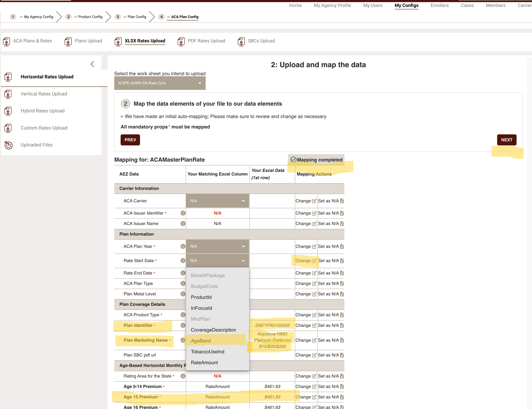Click the Vertical Rates Upload sidebar icon
The height and width of the screenshot is (409, 532).
[x=8, y=94]
